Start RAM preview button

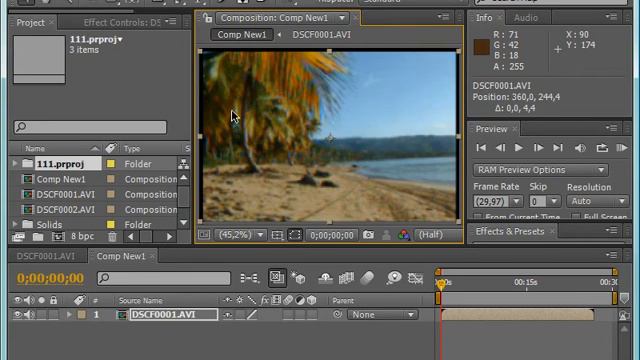621,148
